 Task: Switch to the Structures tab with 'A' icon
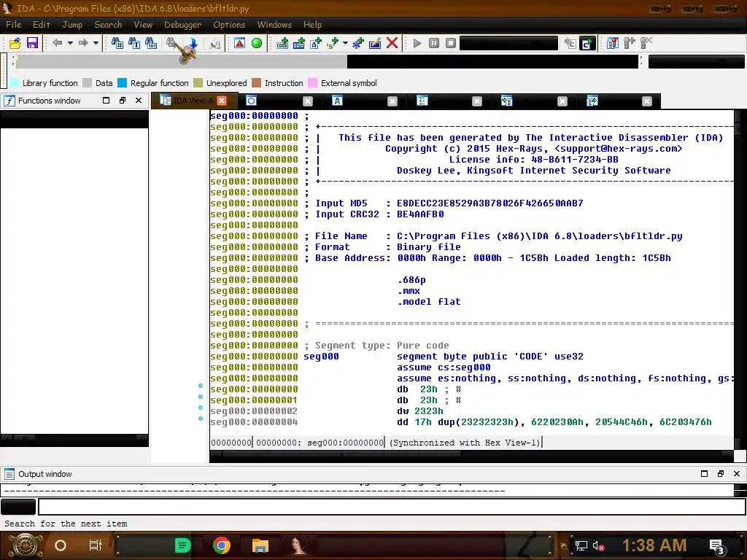tap(337, 101)
